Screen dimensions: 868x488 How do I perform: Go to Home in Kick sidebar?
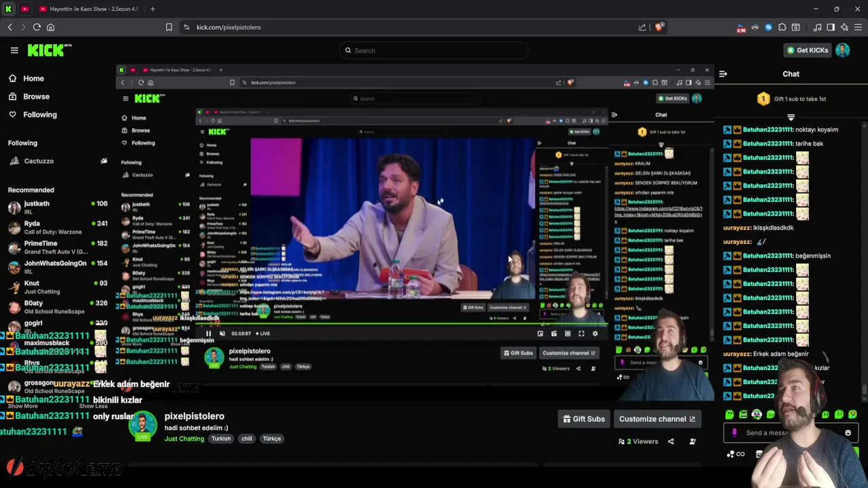[x=26, y=78]
